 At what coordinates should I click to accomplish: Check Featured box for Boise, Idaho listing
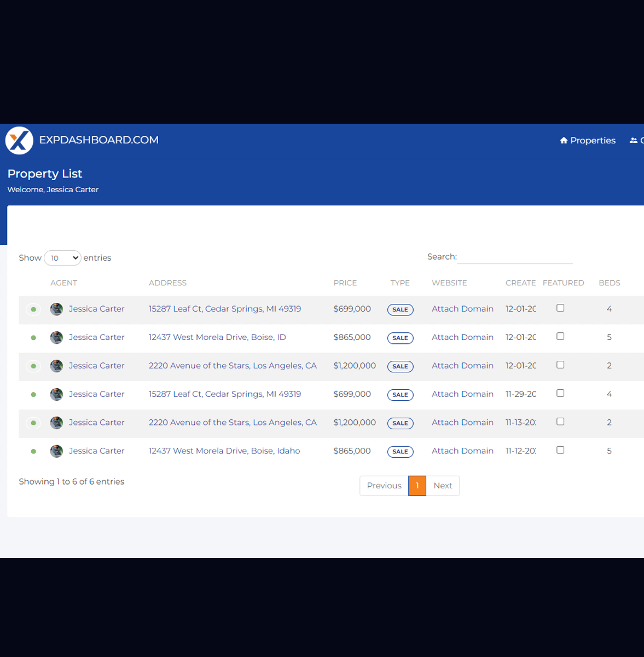click(x=560, y=450)
